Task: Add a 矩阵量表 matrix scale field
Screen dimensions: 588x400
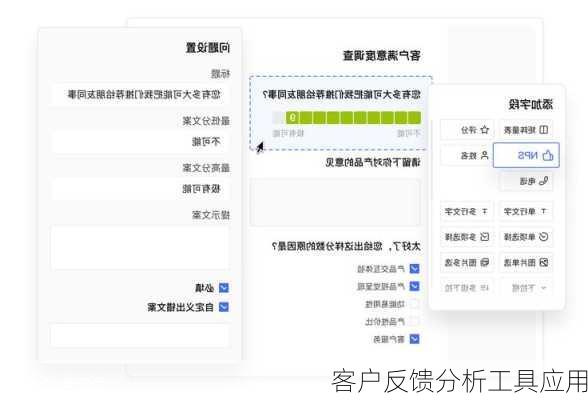Action: click(525, 130)
